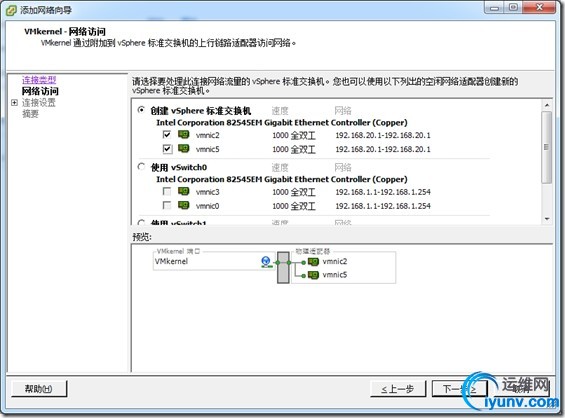
Task: Click the VMkernel port icon in preview
Action: [266, 262]
